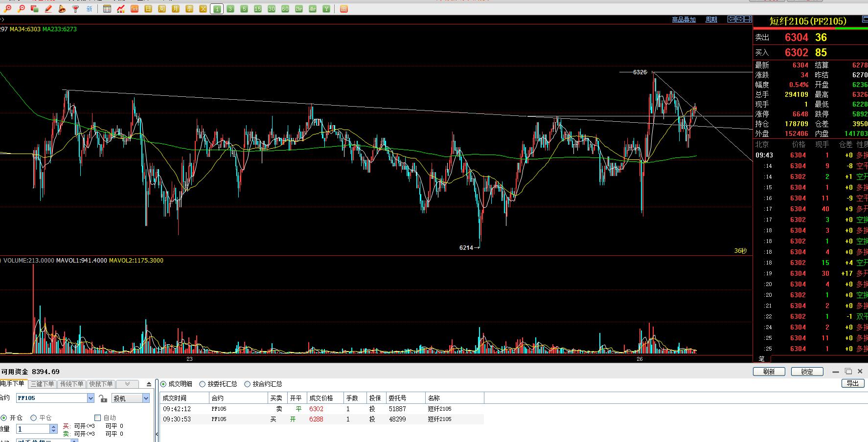Expand more order tabs chevron

[128, 384]
